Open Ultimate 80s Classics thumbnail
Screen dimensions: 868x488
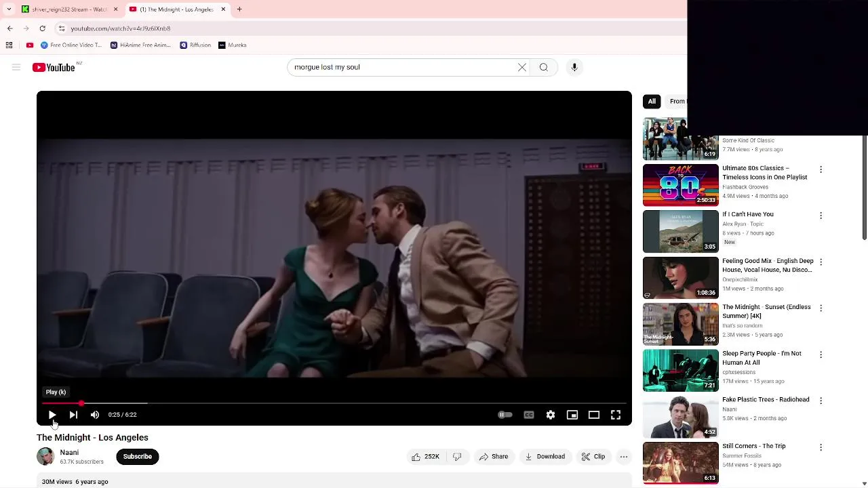pos(680,185)
